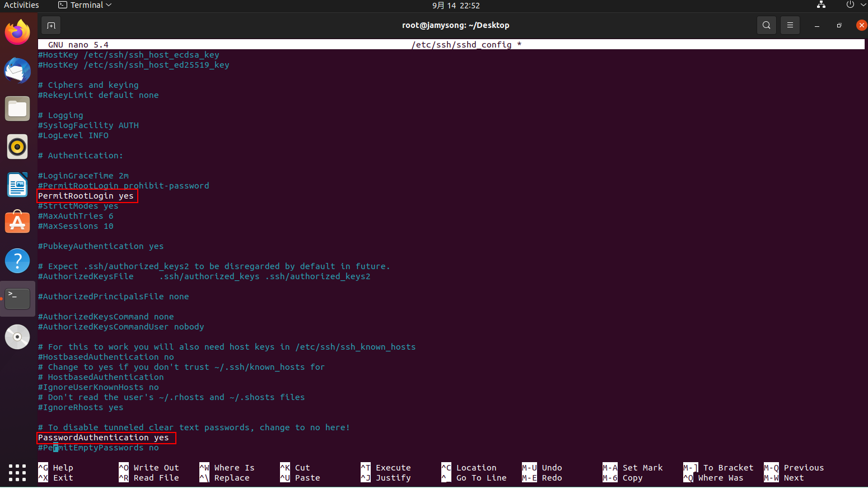The height and width of the screenshot is (489, 868).
Task: Open the Help icon in dock
Action: [17, 261]
